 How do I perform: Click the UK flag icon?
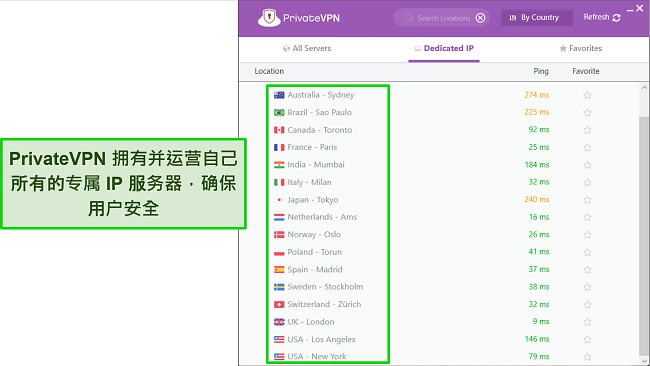click(279, 322)
